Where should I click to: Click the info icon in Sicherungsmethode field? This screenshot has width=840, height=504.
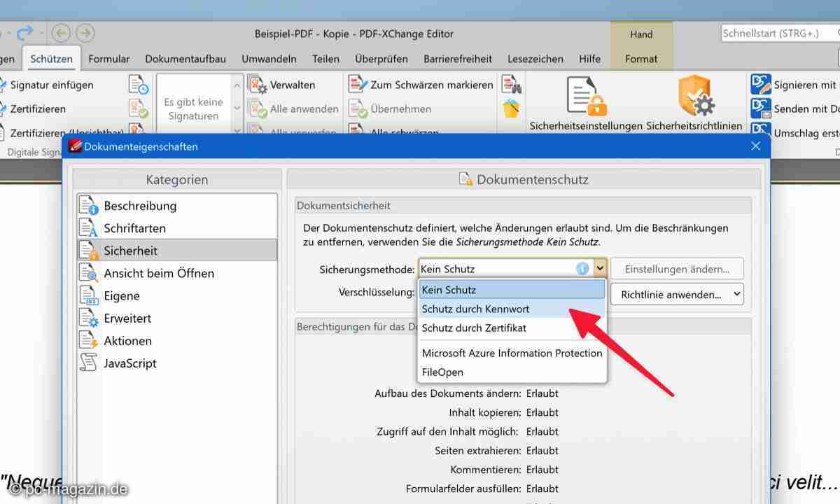[x=582, y=269]
